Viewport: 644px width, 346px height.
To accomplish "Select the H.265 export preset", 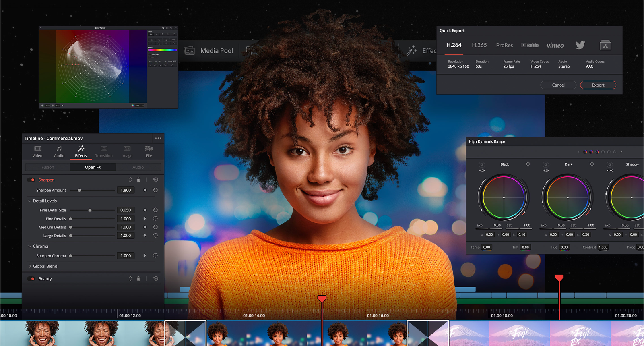I will pyautogui.click(x=479, y=45).
